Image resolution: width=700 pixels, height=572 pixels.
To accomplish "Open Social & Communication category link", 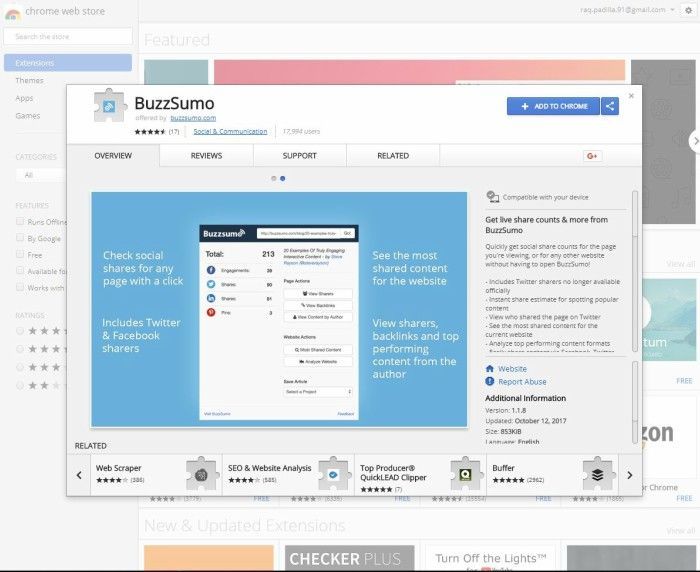I will [230, 132].
